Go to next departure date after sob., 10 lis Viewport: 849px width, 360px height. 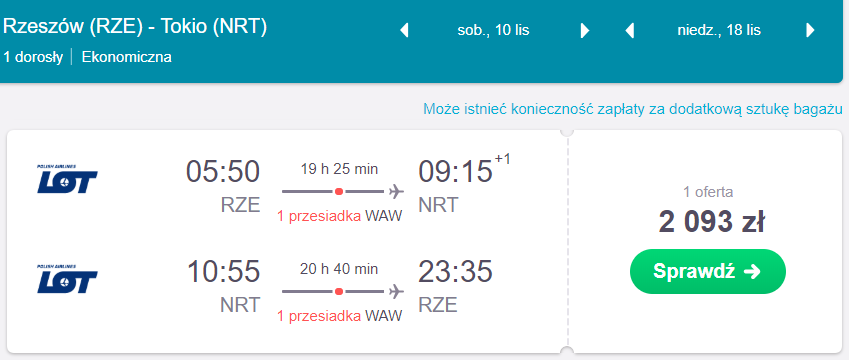[585, 30]
